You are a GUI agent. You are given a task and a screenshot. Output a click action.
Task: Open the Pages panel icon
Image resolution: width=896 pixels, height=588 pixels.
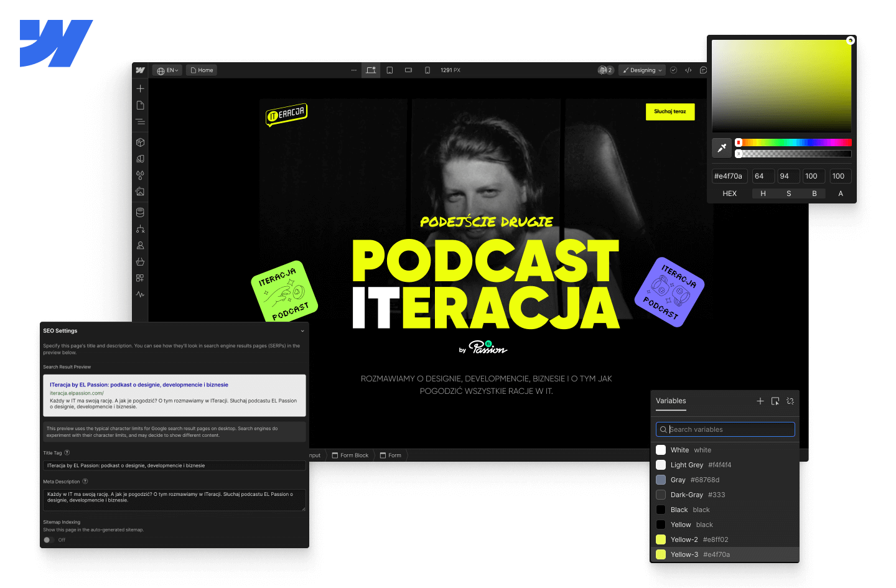(x=140, y=105)
